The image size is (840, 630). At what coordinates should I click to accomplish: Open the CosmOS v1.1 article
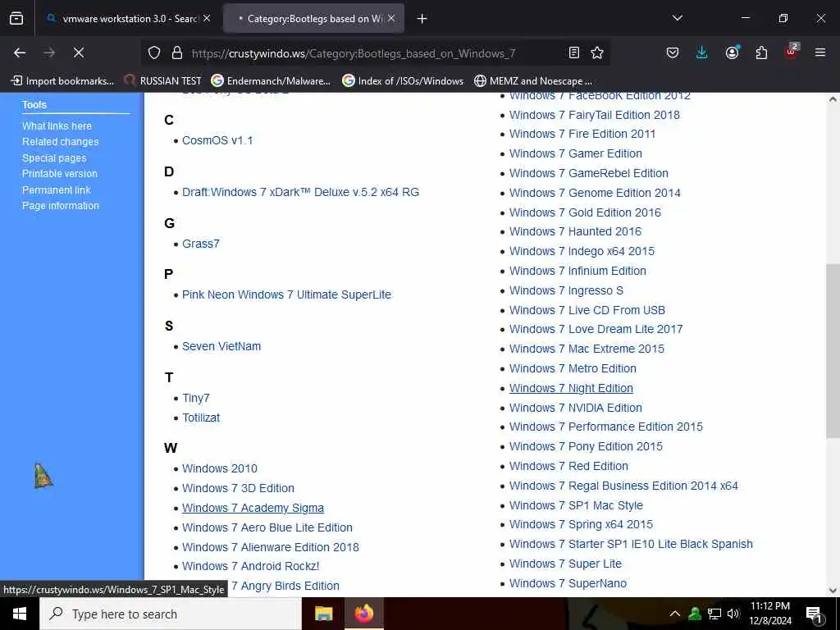point(217,140)
